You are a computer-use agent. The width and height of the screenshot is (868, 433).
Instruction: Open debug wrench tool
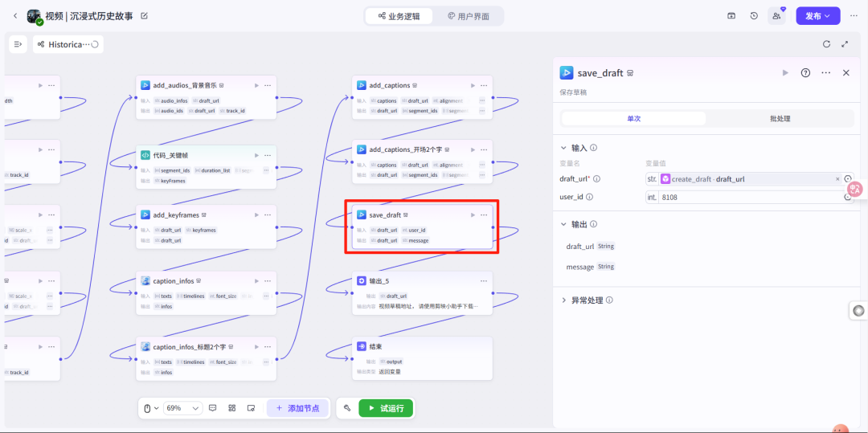click(347, 408)
